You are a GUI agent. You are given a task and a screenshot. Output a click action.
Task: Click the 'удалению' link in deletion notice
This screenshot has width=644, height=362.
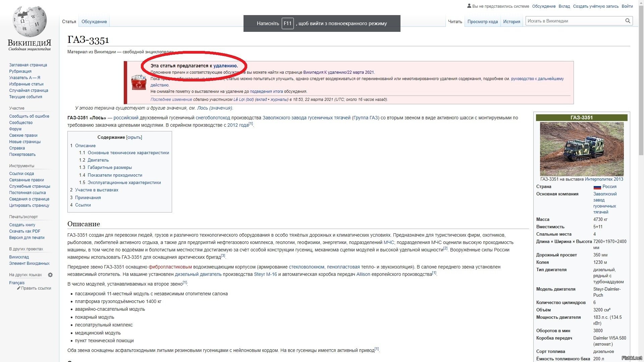click(x=225, y=66)
